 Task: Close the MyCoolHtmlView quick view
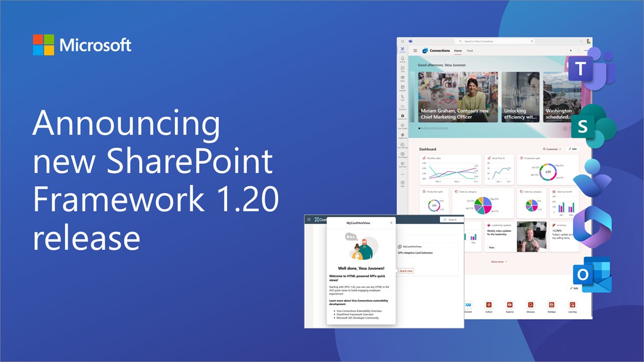point(391,222)
